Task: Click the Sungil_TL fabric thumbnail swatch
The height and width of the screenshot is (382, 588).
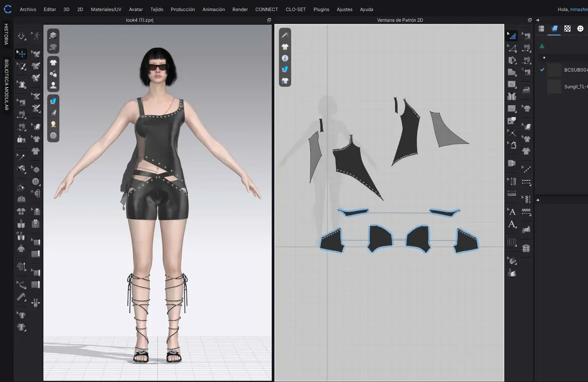Action: 554,86
